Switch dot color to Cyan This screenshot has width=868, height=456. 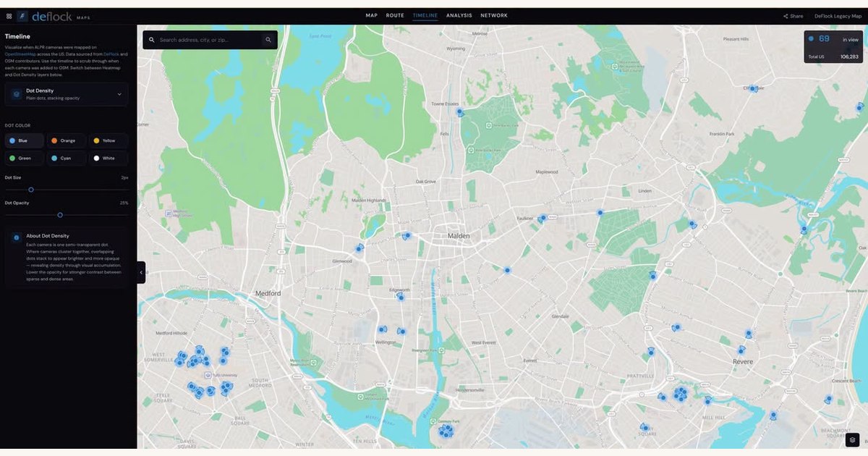pyautogui.click(x=67, y=158)
